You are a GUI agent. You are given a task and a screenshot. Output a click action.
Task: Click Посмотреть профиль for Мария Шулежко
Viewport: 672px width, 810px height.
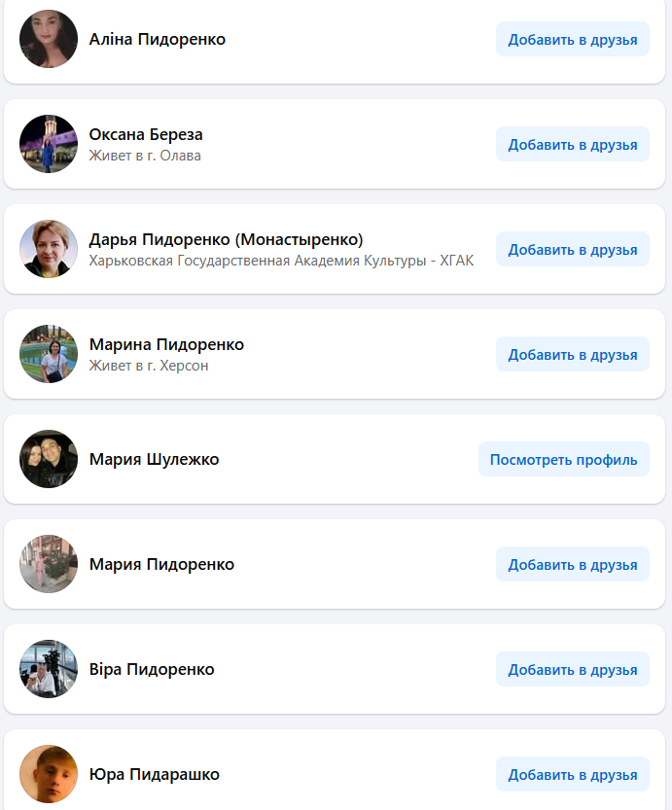[x=563, y=459]
